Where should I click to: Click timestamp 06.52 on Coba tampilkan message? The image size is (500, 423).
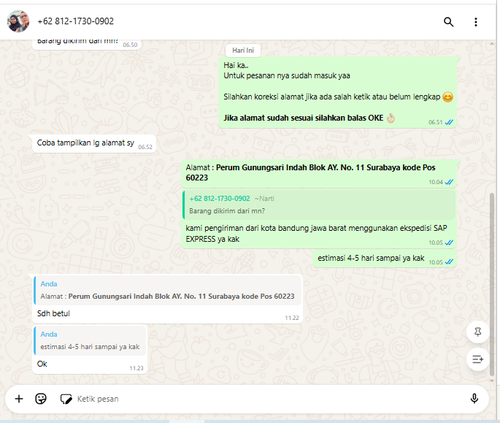pyautogui.click(x=145, y=147)
